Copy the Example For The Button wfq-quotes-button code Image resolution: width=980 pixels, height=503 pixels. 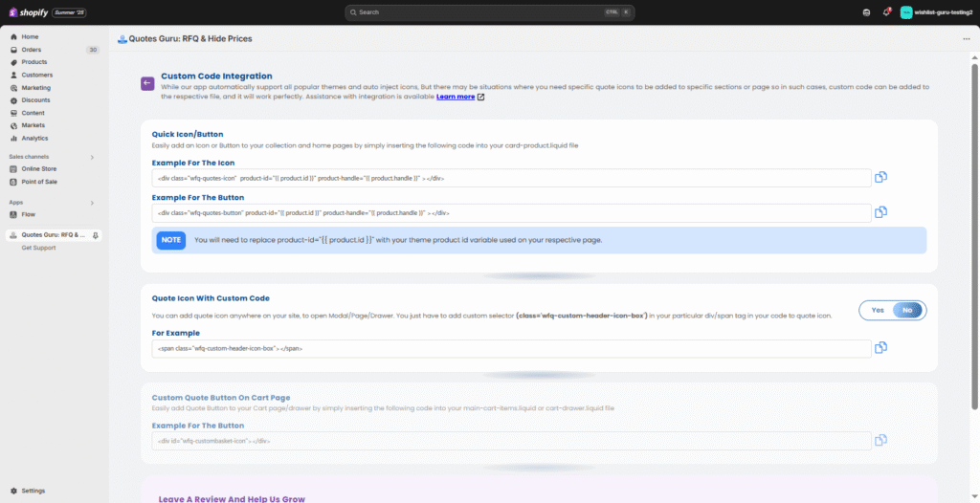click(x=880, y=212)
